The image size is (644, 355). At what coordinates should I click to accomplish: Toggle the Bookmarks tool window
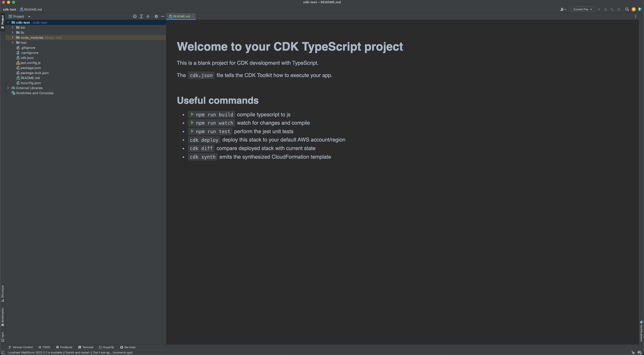point(3,317)
